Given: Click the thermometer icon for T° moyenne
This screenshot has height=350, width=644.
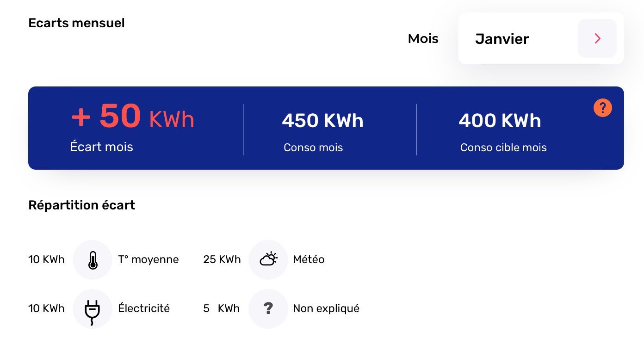Looking at the screenshot, I should pos(93,260).
